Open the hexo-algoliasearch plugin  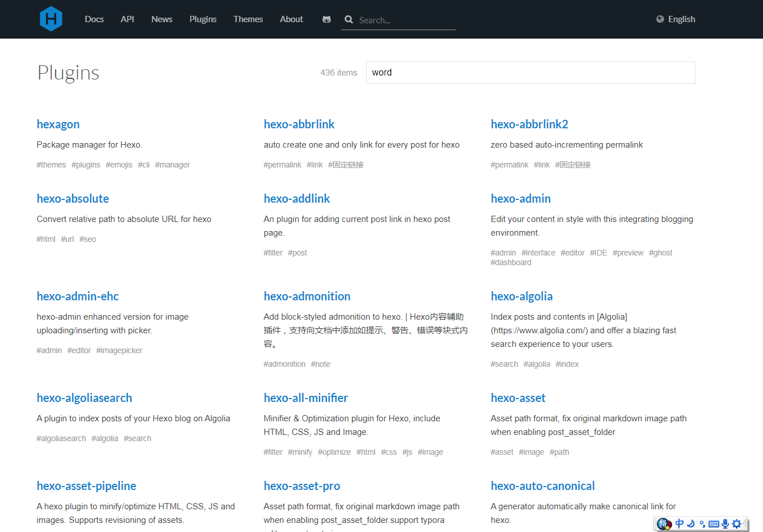85,398
